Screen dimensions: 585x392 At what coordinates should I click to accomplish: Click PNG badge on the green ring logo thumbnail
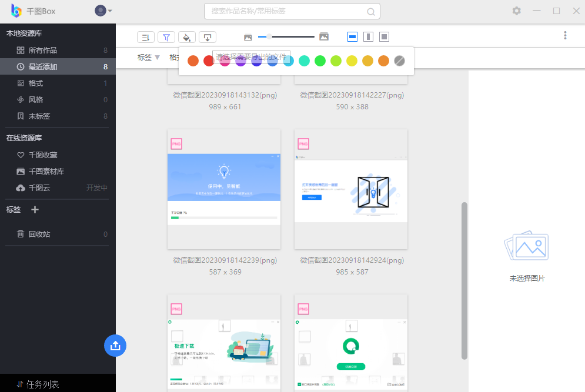[303, 309]
